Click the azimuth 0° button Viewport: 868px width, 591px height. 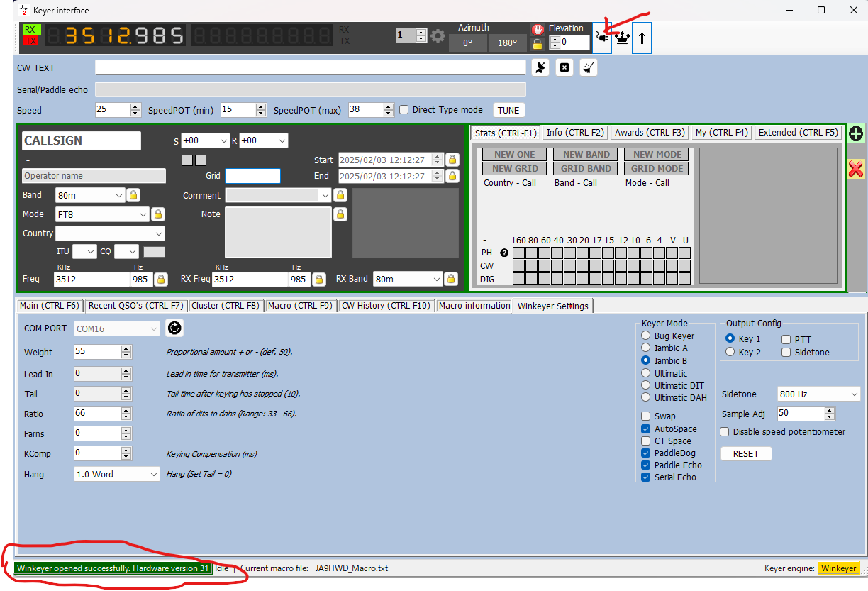468,43
